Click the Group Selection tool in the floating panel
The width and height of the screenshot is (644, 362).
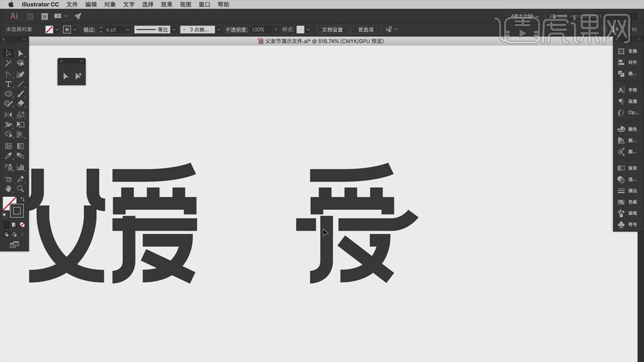click(x=78, y=76)
